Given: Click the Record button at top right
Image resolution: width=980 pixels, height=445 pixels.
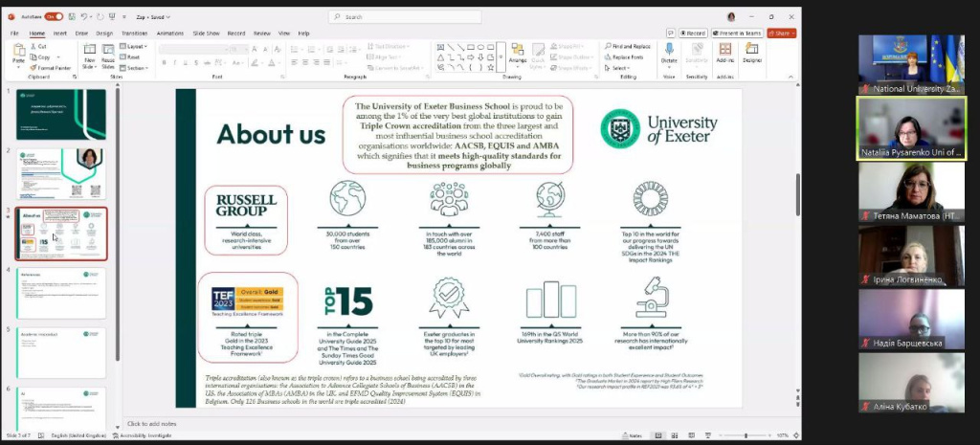Looking at the screenshot, I should (693, 33).
